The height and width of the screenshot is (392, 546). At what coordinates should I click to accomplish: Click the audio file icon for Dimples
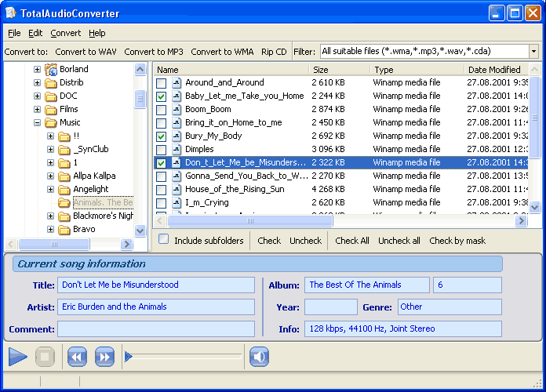176,150
